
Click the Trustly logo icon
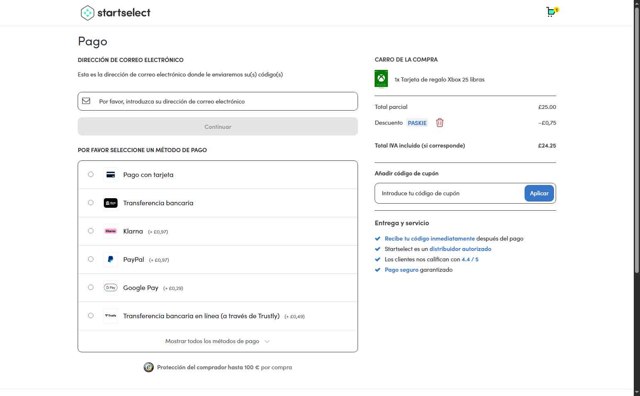[x=110, y=316]
